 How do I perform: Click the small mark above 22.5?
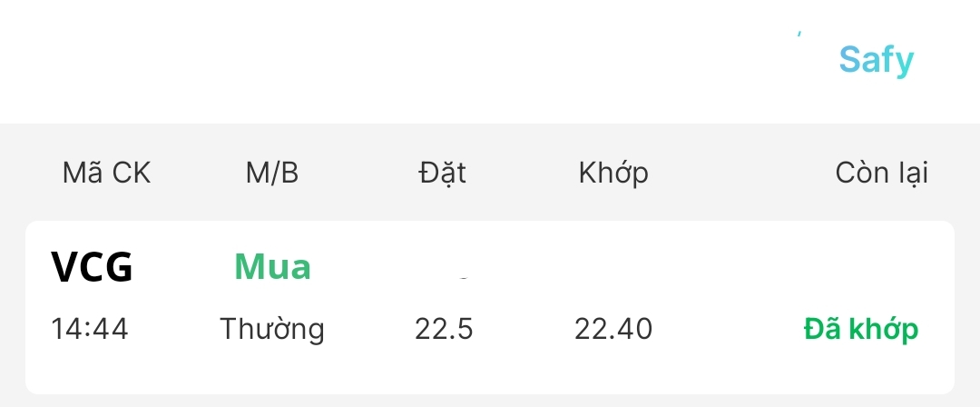pos(462,273)
